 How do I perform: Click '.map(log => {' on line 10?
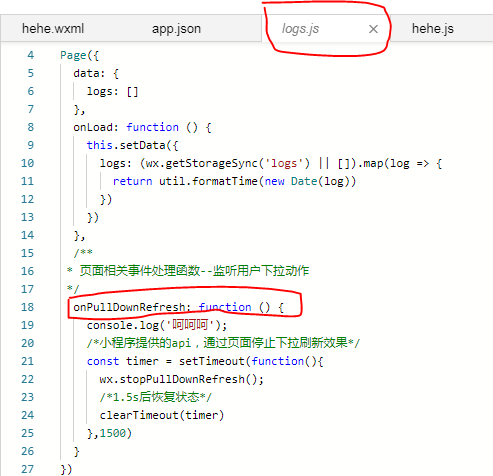click(400, 163)
